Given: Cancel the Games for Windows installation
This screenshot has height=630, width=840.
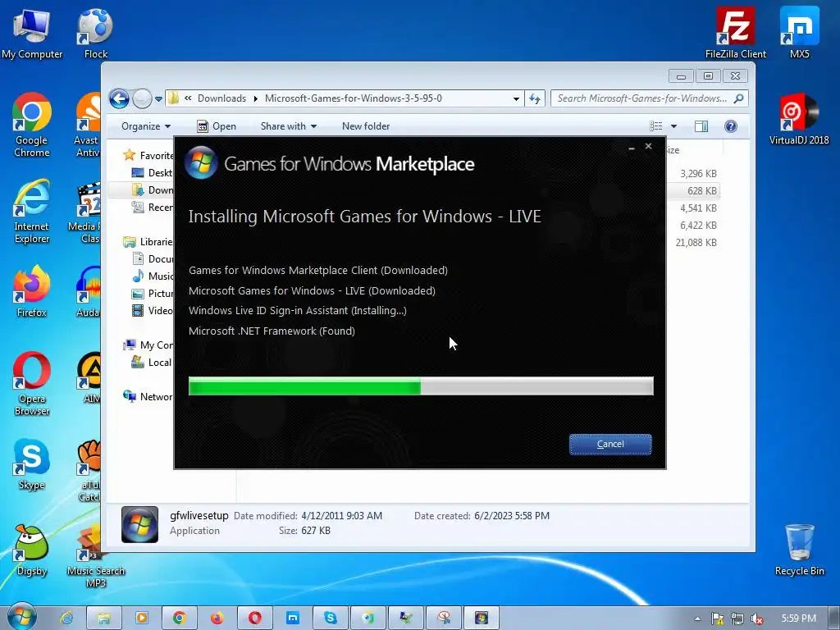Looking at the screenshot, I should (x=610, y=444).
